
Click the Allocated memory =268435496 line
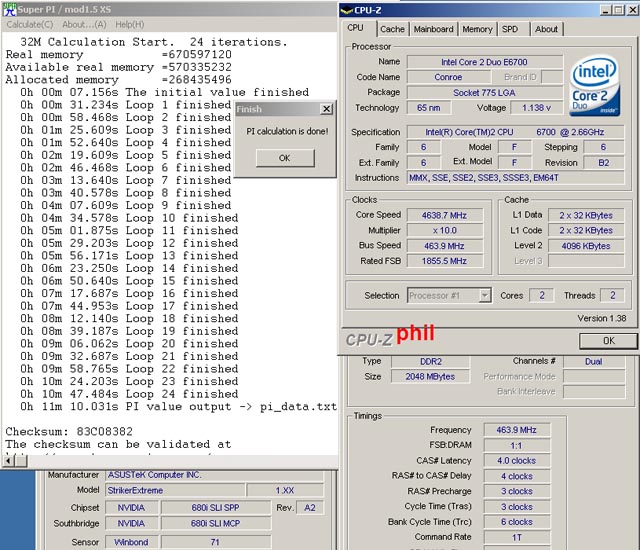click(x=118, y=80)
